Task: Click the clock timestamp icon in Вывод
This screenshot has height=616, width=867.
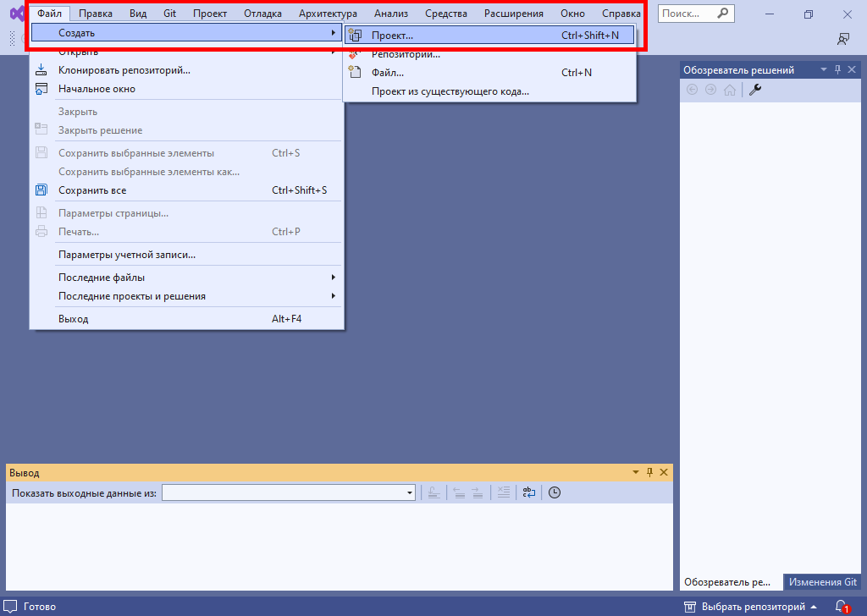Action: tap(555, 492)
